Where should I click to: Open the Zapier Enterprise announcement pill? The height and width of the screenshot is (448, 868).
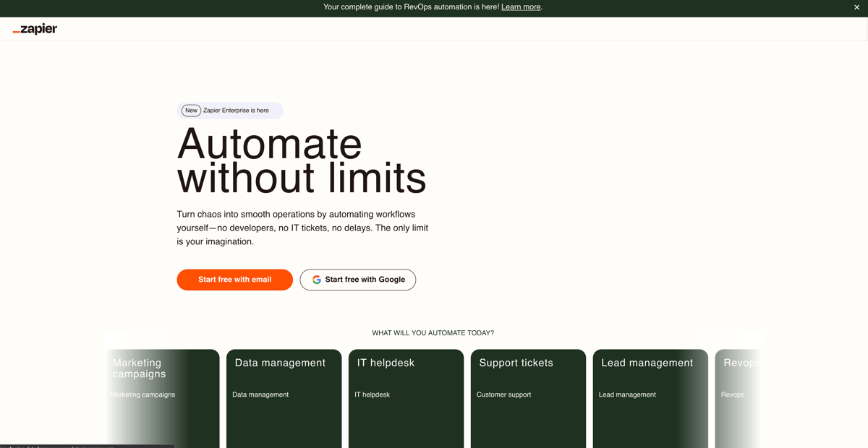click(229, 110)
